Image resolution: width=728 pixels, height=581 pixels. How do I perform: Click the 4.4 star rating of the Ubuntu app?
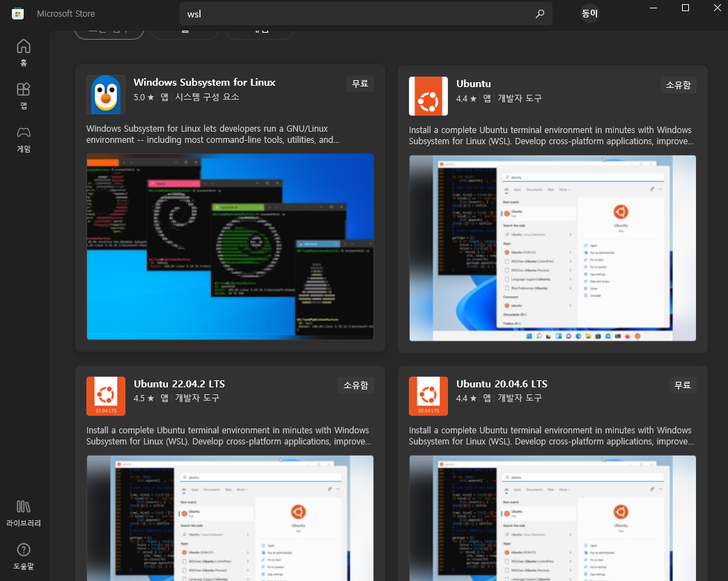(x=466, y=98)
